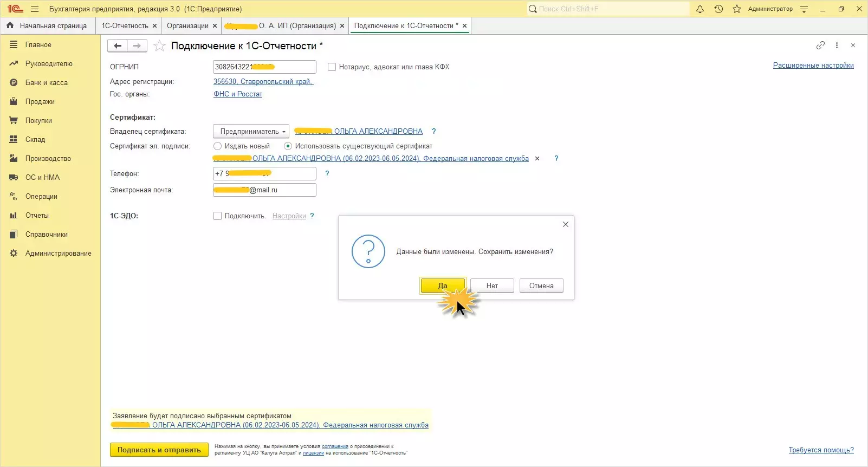Close the ИП (Организация) tab

click(x=342, y=25)
